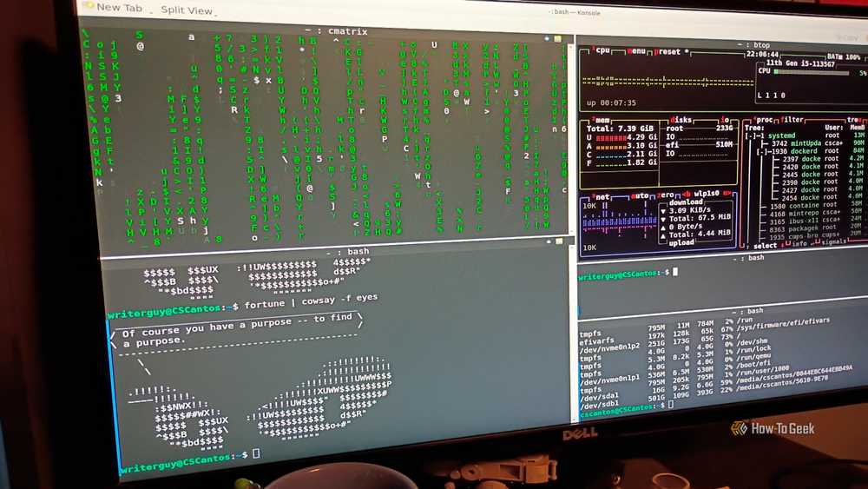Toggle the disks view in btop
Image resolution: width=868 pixels, height=489 pixels.
click(x=681, y=120)
